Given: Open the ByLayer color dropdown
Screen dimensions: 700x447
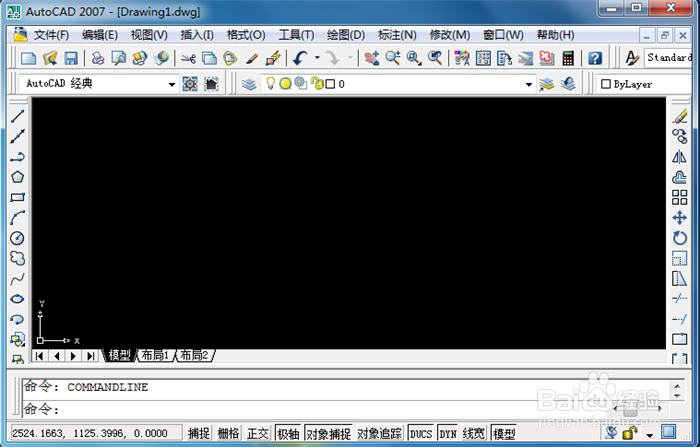Looking at the screenshot, I should (x=646, y=84).
